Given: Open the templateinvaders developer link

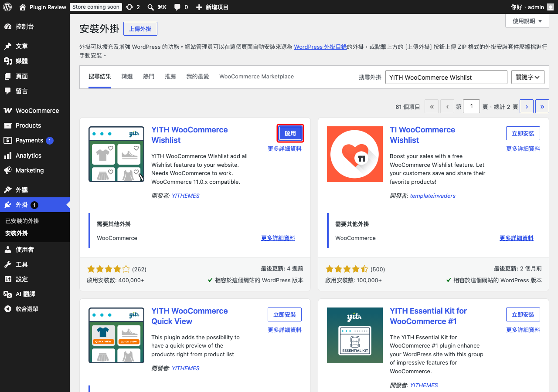Looking at the screenshot, I should pos(433,196).
